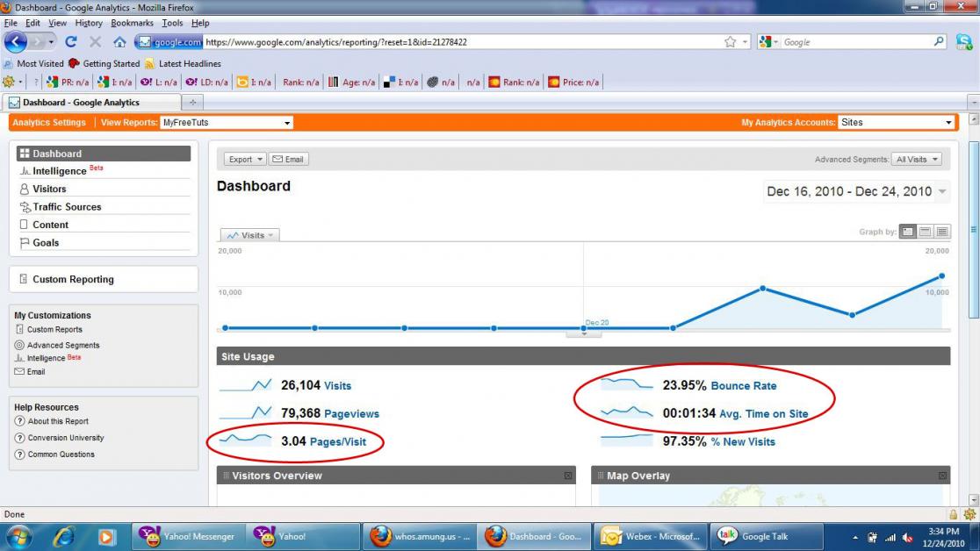Click the Google search input box
This screenshot has width=980, height=551.
coord(856,42)
